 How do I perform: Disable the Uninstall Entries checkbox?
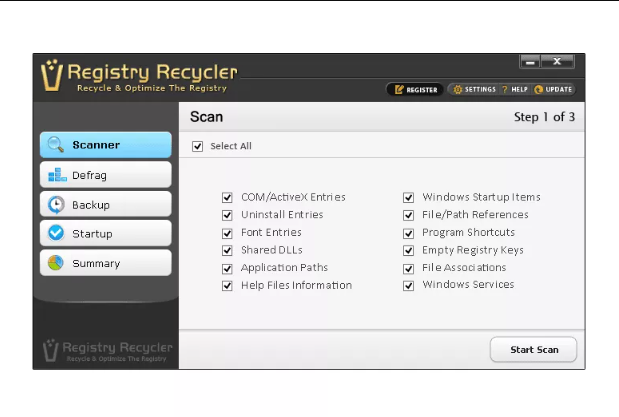[x=227, y=215]
